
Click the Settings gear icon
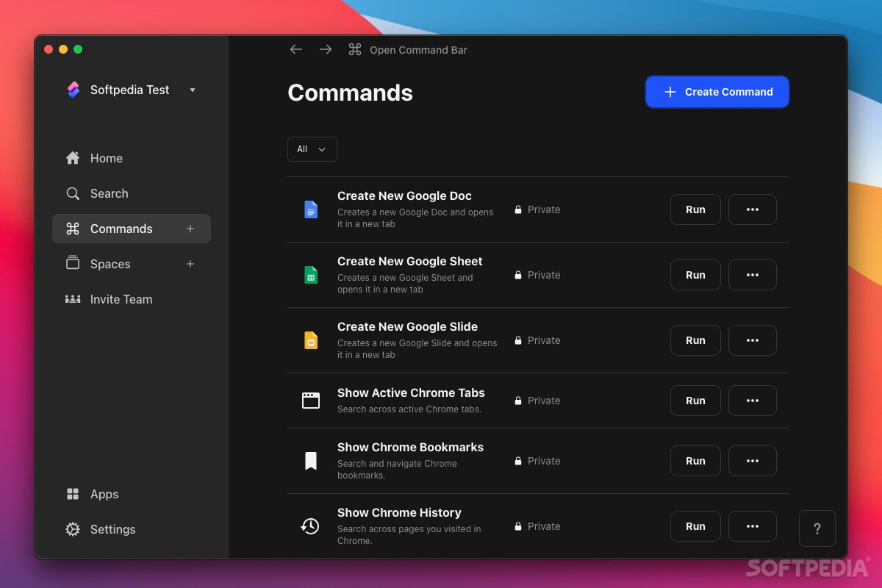click(73, 529)
